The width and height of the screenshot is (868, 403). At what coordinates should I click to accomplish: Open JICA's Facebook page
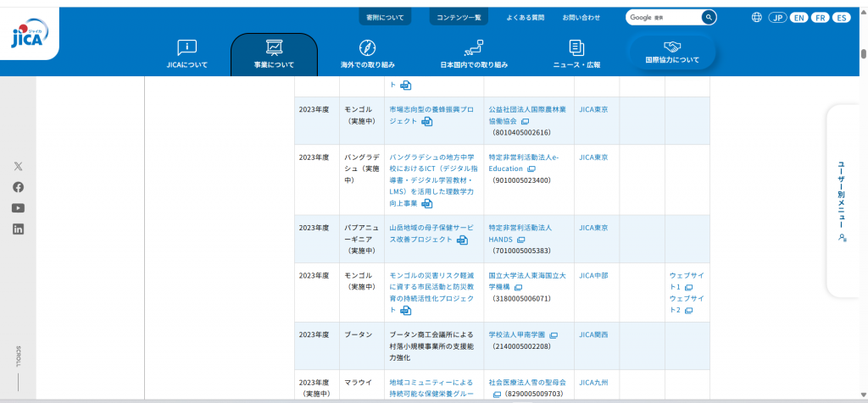18,187
